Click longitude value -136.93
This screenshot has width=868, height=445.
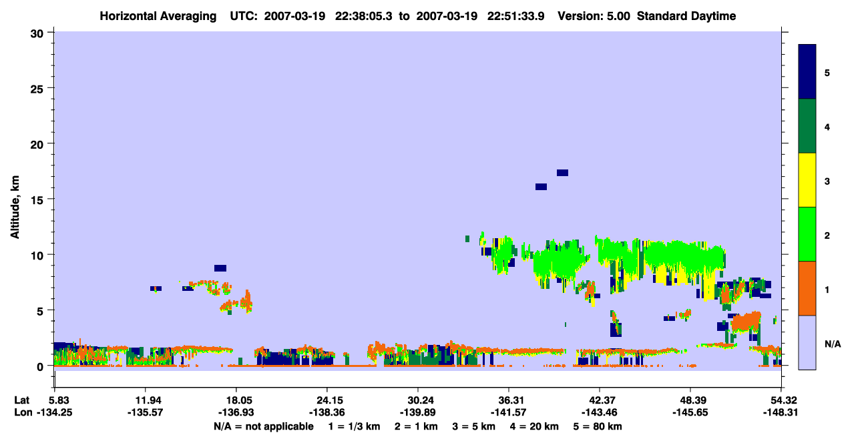coord(236,412)
